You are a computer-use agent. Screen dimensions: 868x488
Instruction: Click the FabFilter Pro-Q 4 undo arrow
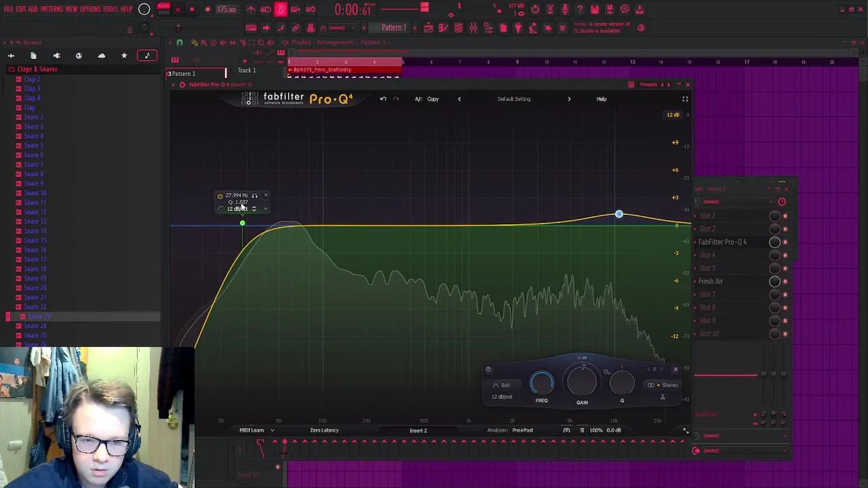click(383, 99)
